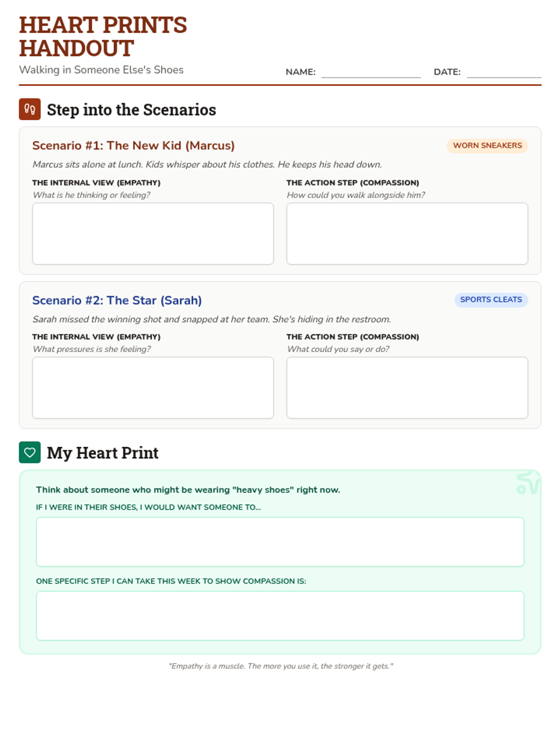
Task: Select the Scenario #1: The New Kid heading
Action: pos(133,146)
